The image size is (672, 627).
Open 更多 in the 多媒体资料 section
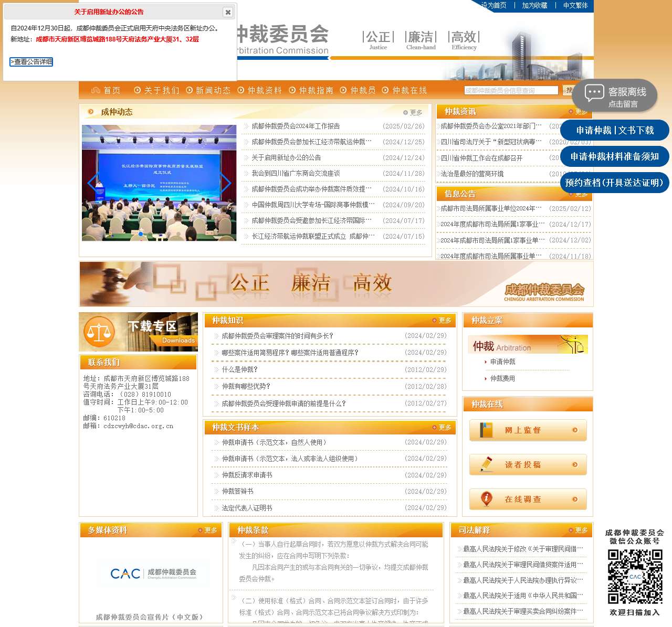207,530
